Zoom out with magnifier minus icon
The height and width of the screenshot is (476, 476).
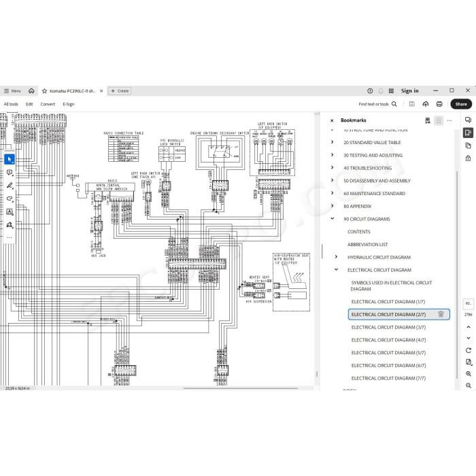click(x=468, y=386)
